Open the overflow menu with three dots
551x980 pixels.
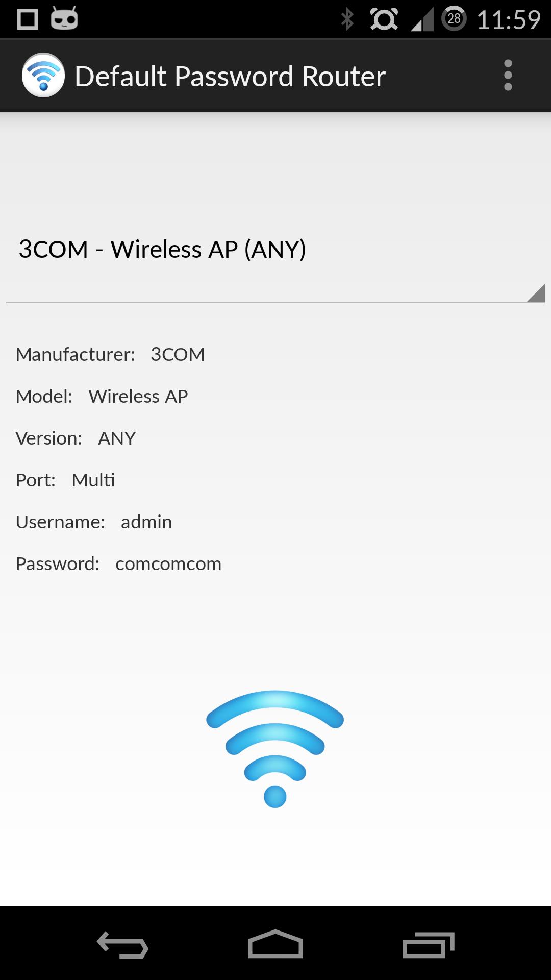coord(508,75)
